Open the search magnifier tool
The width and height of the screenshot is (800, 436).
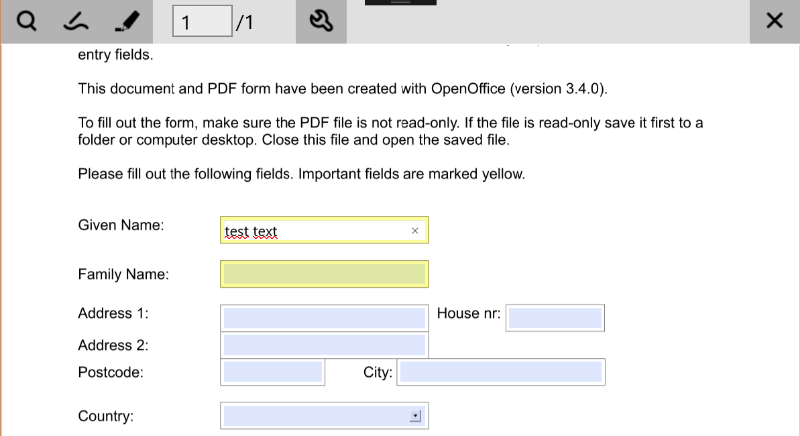[27, 21]
